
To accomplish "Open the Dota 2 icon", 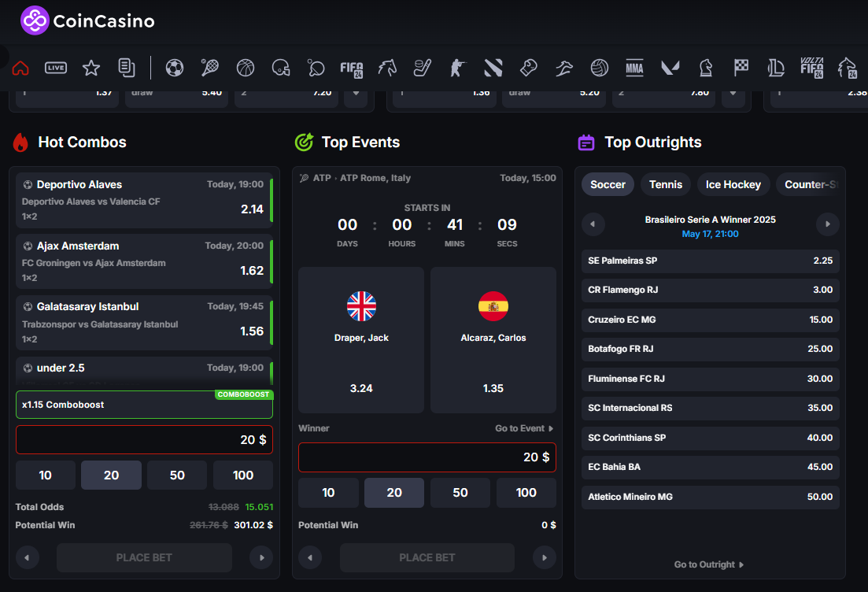I will [493, 68].
